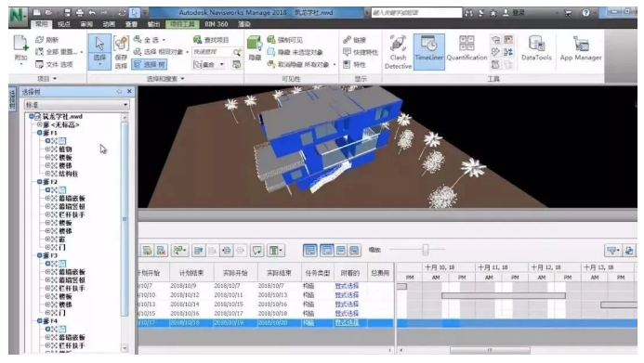Click the Navisworks N application button

tap(18, 15)
